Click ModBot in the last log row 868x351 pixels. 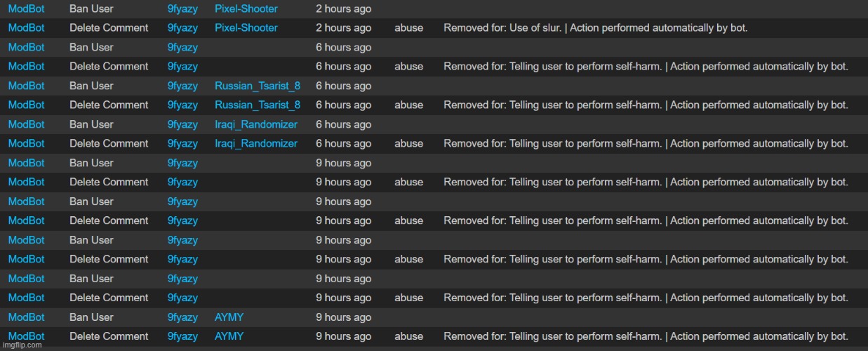tap(27, 336)
